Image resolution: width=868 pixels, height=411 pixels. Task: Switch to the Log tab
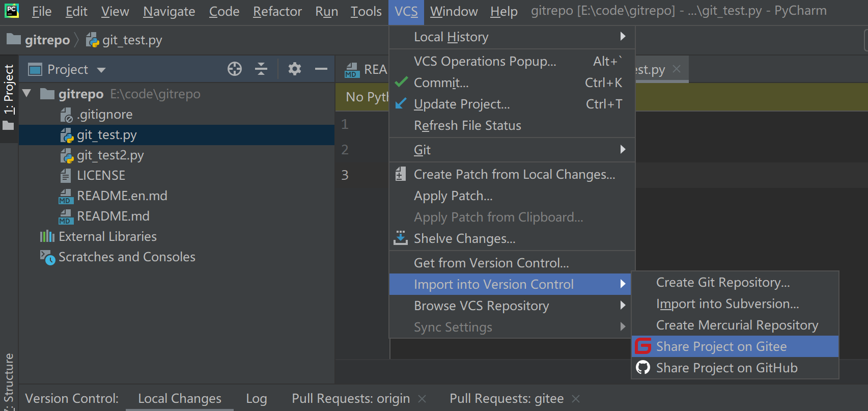257,399
